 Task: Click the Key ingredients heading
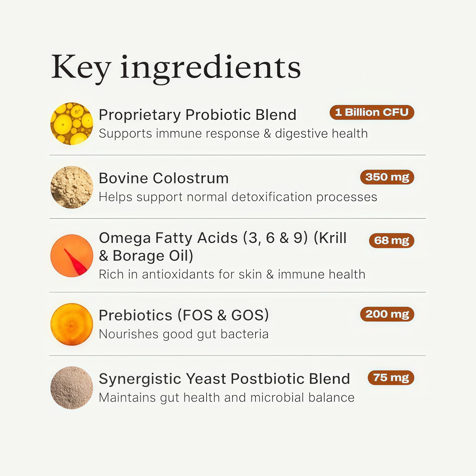coord(176,68)
